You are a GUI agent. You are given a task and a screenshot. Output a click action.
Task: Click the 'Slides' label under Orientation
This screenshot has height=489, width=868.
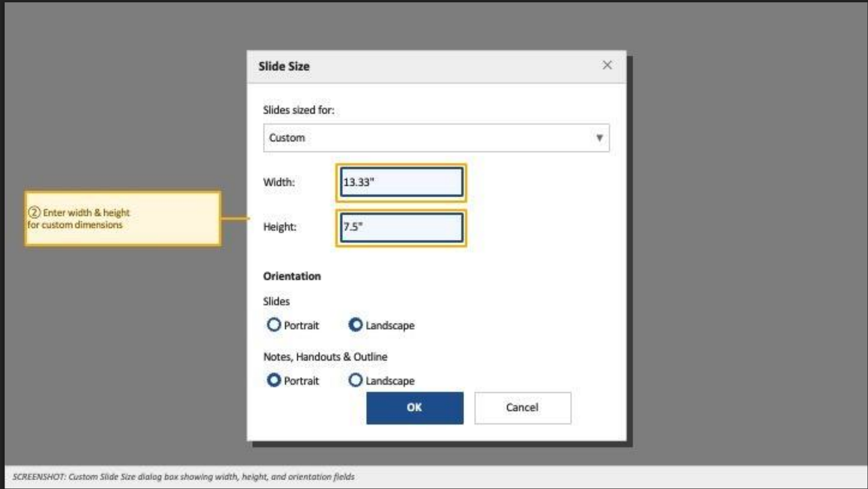click(276, 301)
